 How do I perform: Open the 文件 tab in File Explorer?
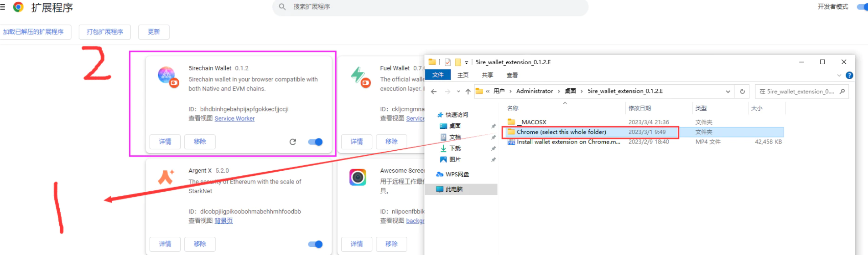click(438, 75)
